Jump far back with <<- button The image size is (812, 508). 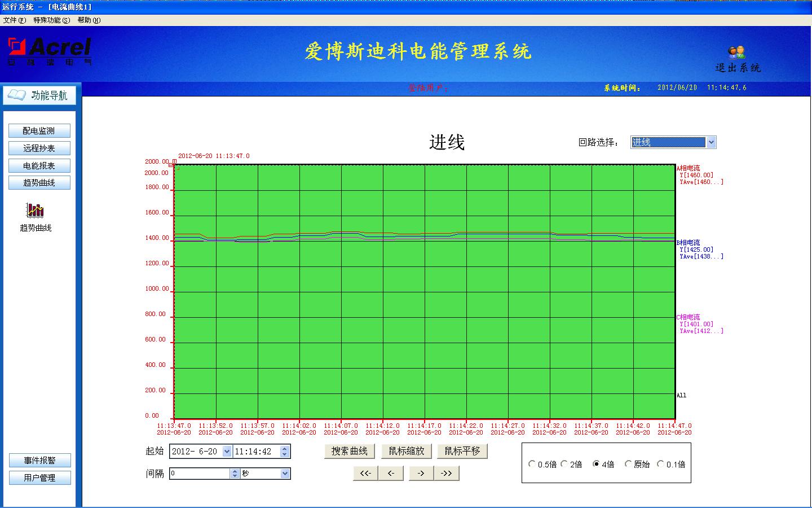[365, 473]
